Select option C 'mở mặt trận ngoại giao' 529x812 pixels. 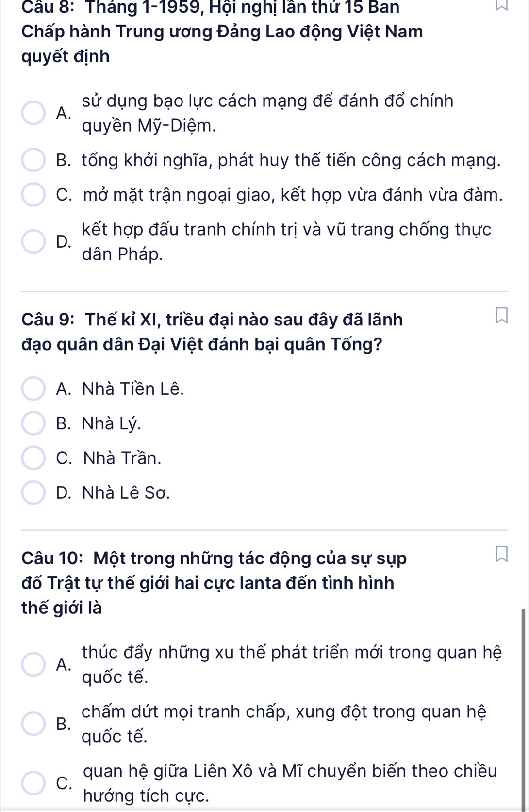tap(33, 195)
